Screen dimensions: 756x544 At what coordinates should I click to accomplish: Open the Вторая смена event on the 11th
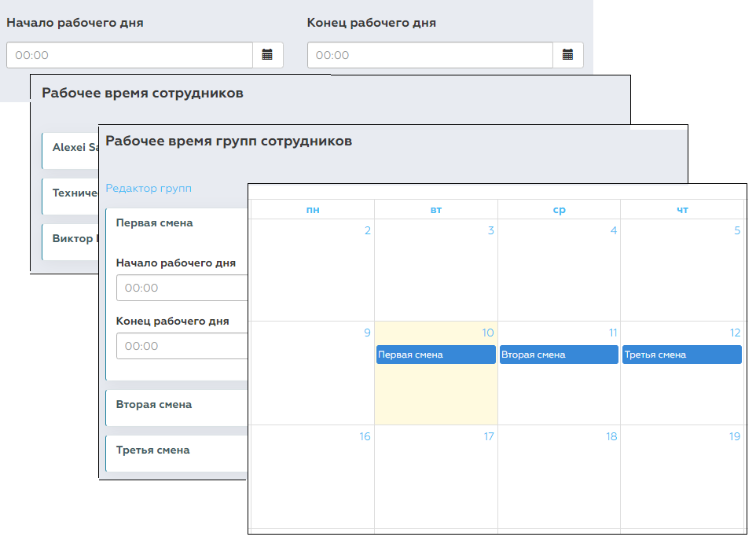coord(559,355)
